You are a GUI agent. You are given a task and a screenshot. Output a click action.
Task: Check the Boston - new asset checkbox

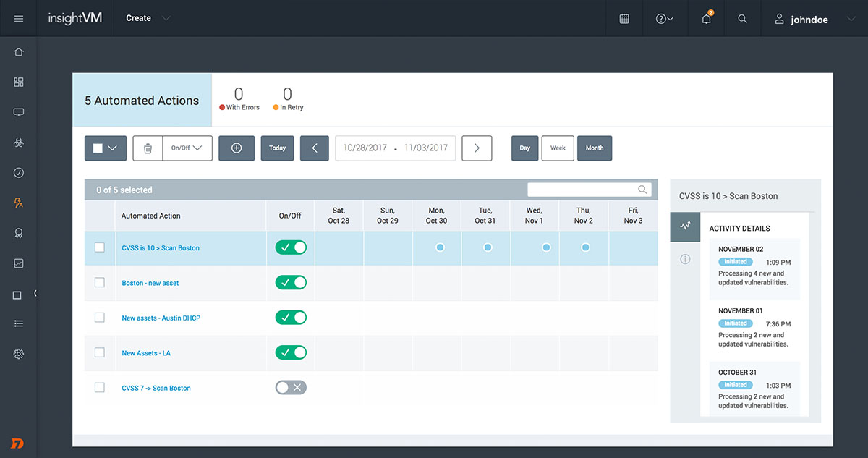[x=100, y=283]
